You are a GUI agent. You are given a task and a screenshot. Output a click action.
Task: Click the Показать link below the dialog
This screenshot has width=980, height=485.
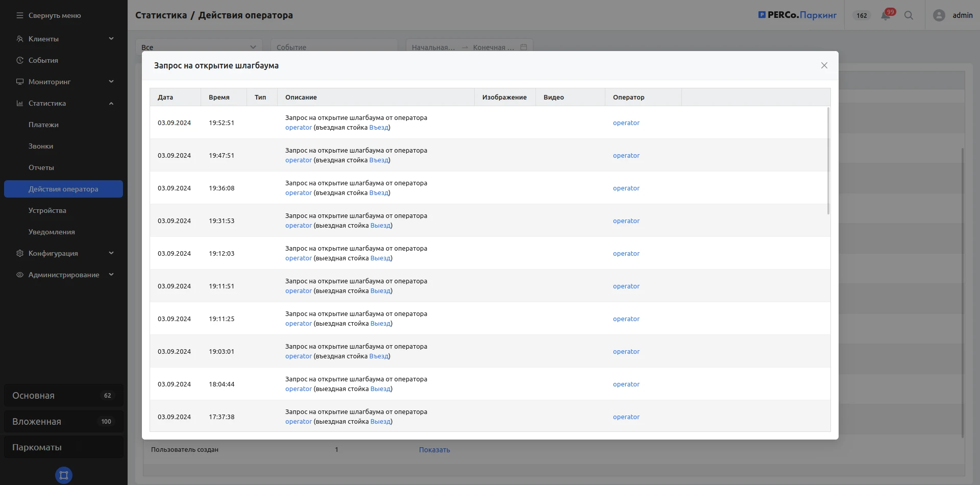[434, 450]
